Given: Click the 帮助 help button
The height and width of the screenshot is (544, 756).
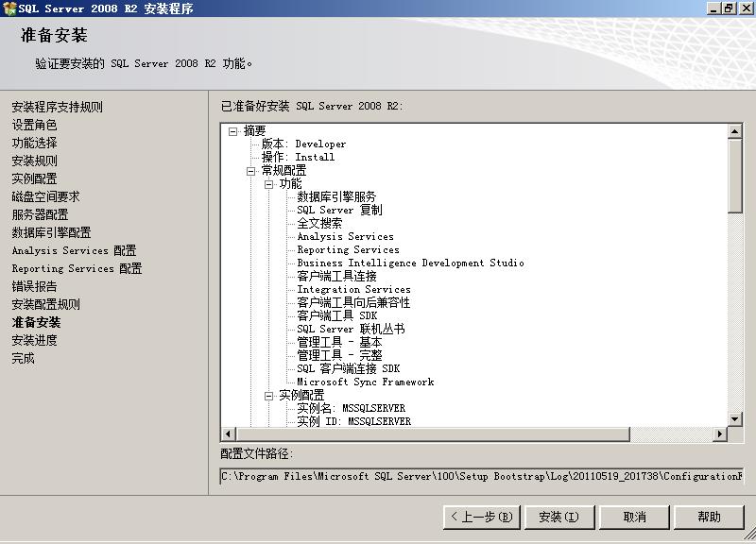Looking at the screenshot, I should (x=709, y=517).
